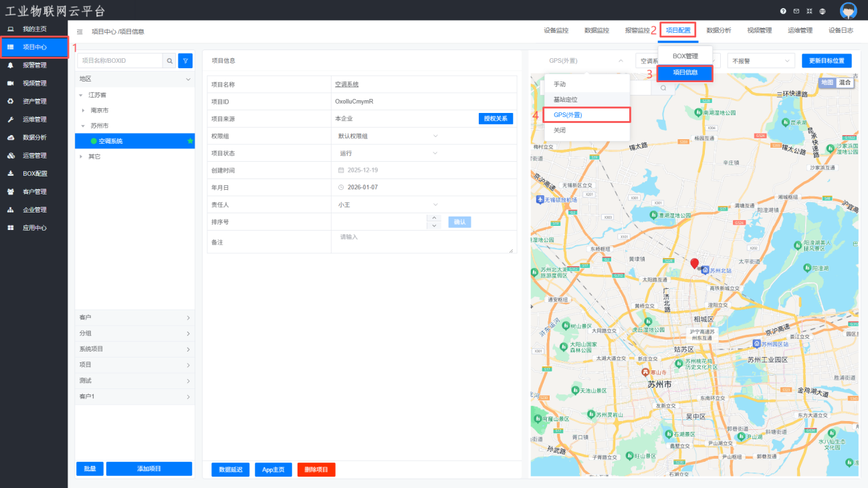Image resolution: width=868 pixels, height=488 pixels.
Task: Open the help question mark icon
Action: (x=783, y=11)
